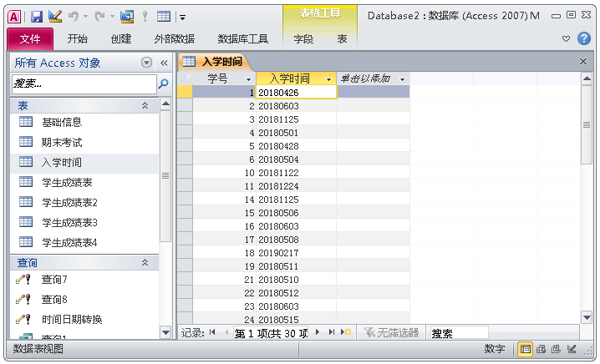Open design view from quick access toolbar
600x364 pixels.
click(x=55, y=16)
